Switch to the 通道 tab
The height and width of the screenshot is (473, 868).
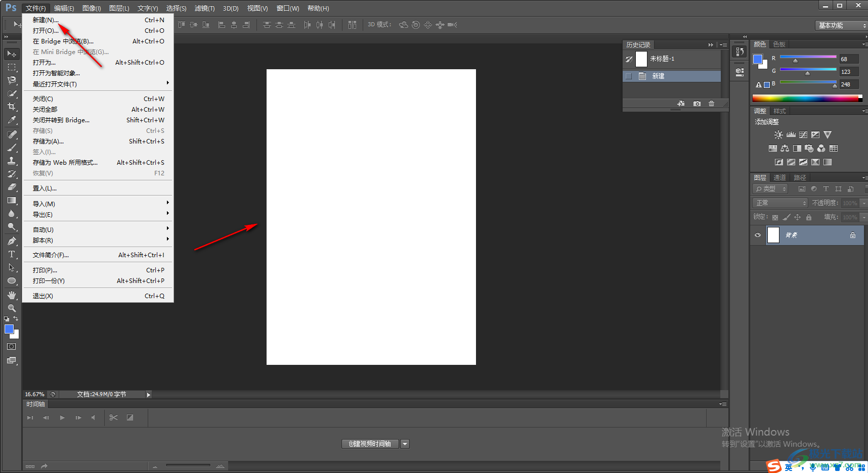779,178
